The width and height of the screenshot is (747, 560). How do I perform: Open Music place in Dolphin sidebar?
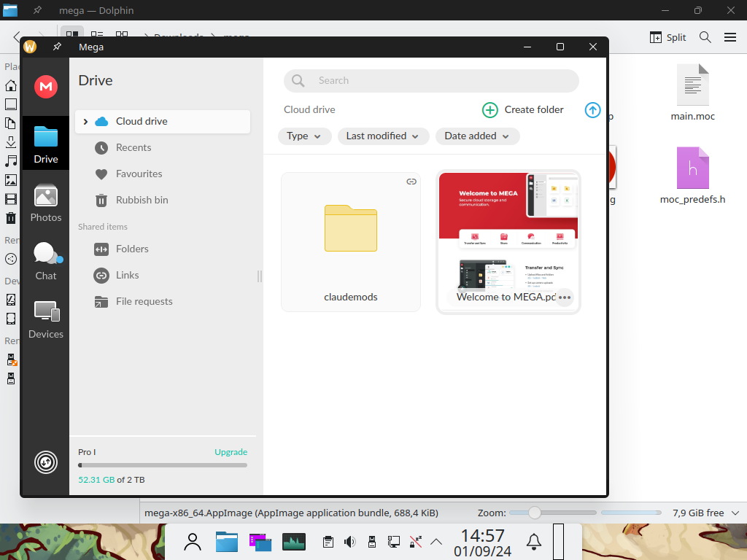click(11, 161)
